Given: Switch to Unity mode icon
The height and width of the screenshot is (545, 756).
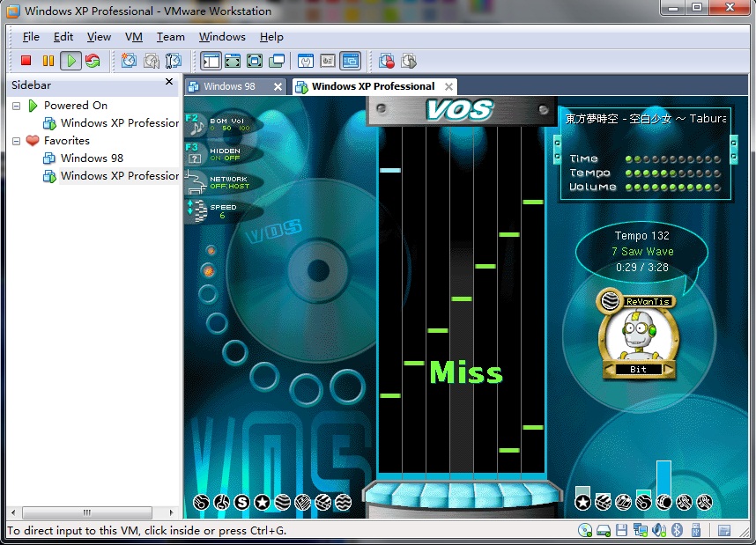Looking at the screenshot, I should [277, 61].
